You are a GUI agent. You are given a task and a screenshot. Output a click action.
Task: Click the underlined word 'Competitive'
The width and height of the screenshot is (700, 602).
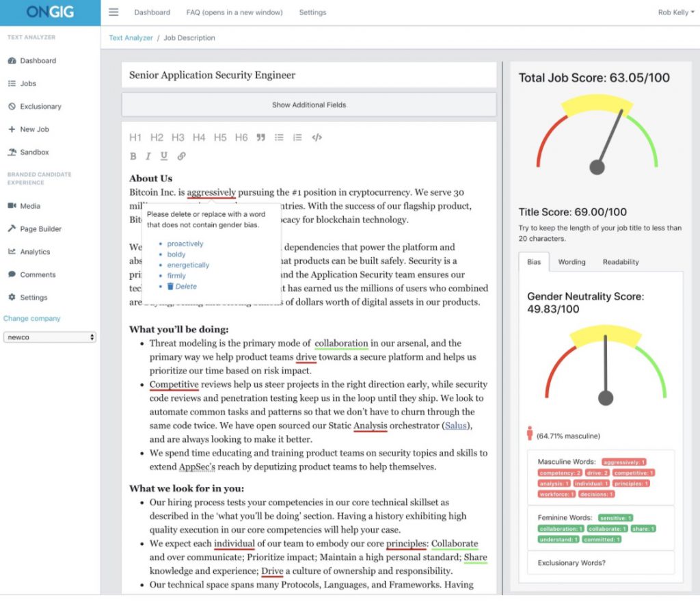174,384
